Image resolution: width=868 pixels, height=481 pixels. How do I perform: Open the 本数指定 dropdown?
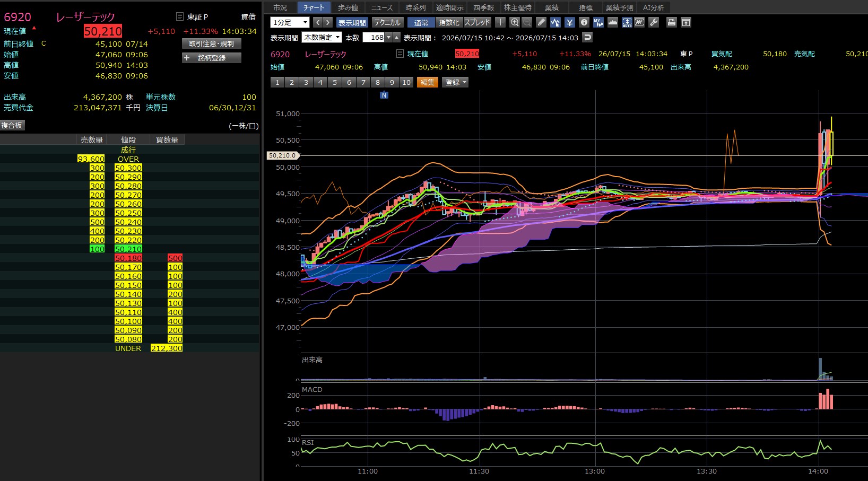[x=322, y=37]
